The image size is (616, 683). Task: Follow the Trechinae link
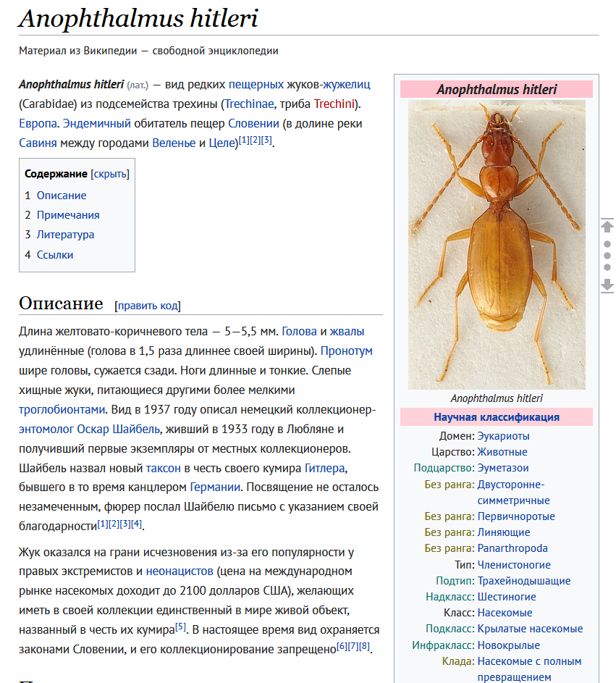249,104
